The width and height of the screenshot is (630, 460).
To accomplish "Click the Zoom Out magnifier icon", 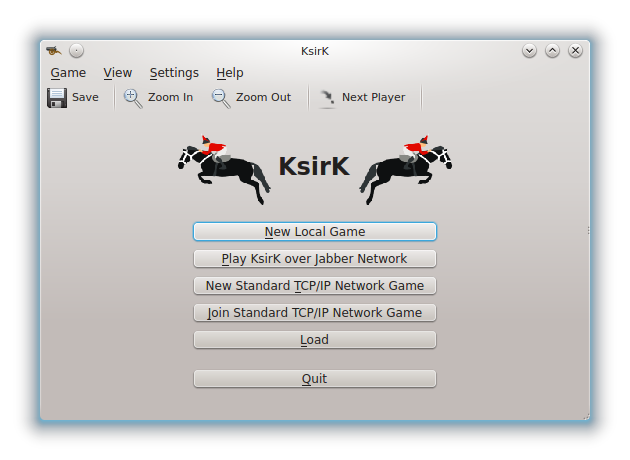I will tap(221, 98).
